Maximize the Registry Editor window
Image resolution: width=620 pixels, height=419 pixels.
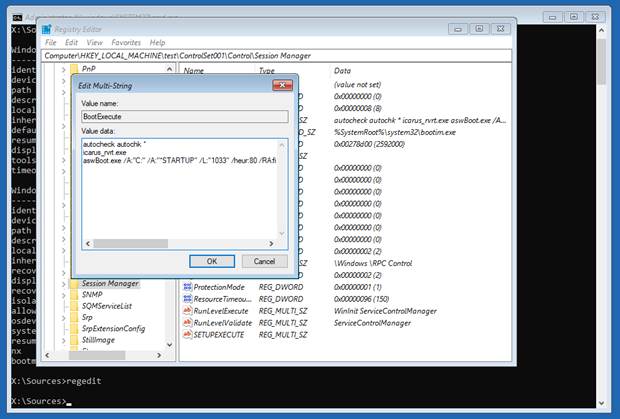tap(479, 29)
